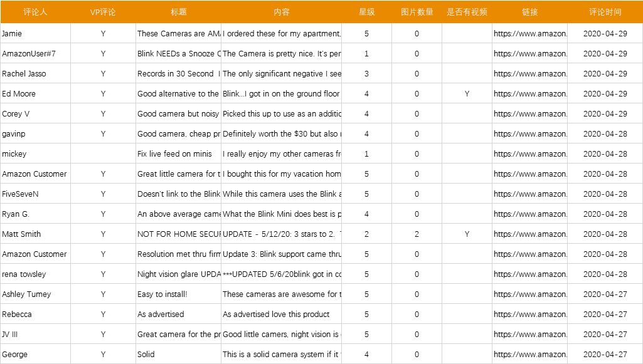Select the 星级 column header

point(366,12)
